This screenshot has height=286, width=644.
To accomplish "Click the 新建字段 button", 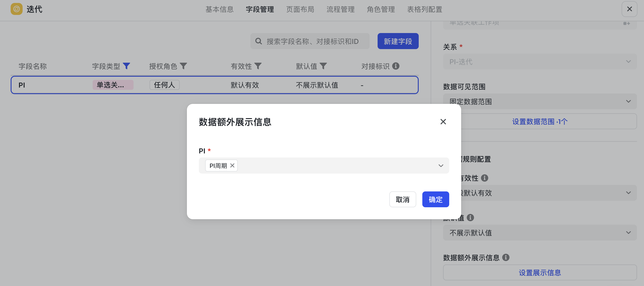I will (x=398, y=41).
